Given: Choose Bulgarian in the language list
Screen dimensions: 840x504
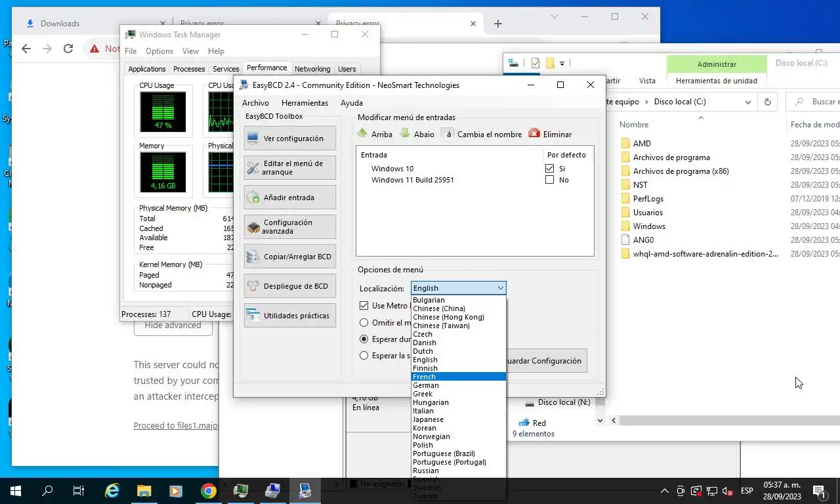Looking at the screenshot, I should click(x=459, y=300).
